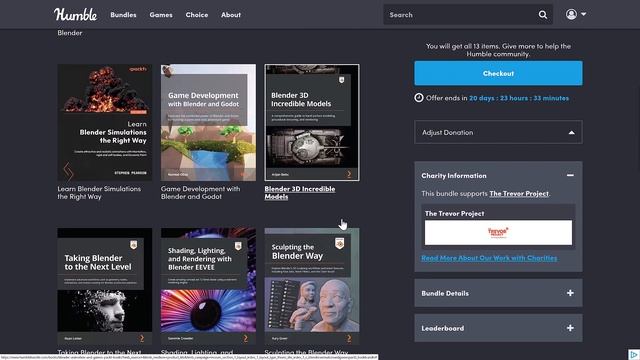Click Blender 3D Incredible Models title link
Viewport: 640px width, 360px height.
click(x=300, y=193)
